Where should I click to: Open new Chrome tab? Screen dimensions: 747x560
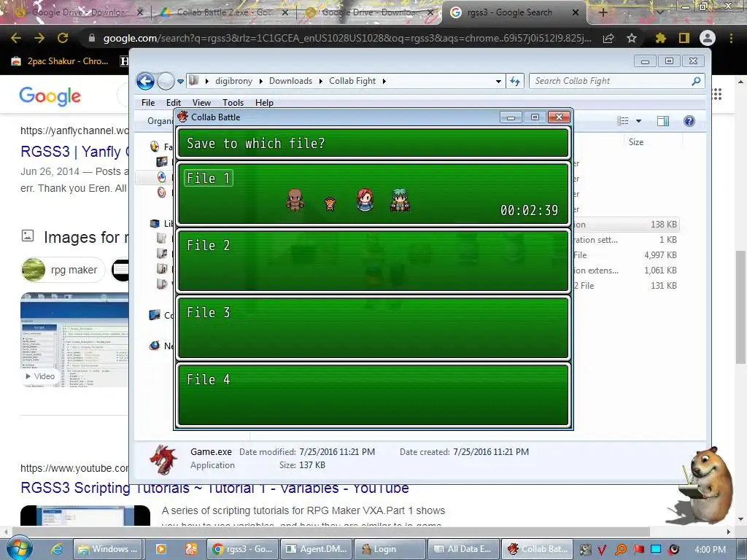[603, 12]
